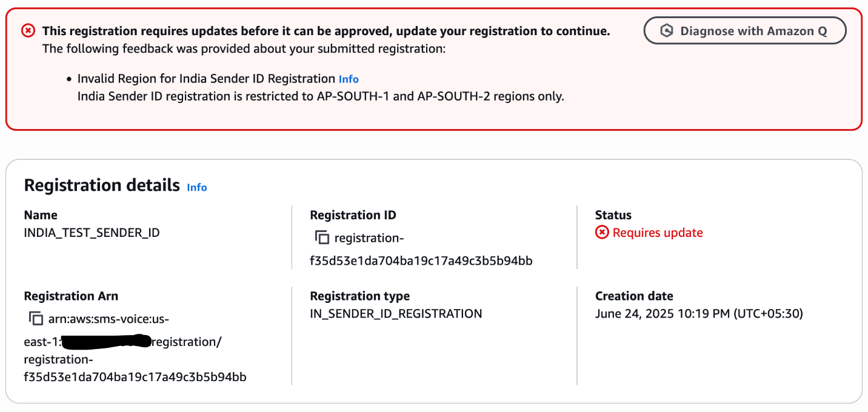Click the Amazon Q hexagon icon
This screenshot has width=868, height=412.
[x=667, y=31]
